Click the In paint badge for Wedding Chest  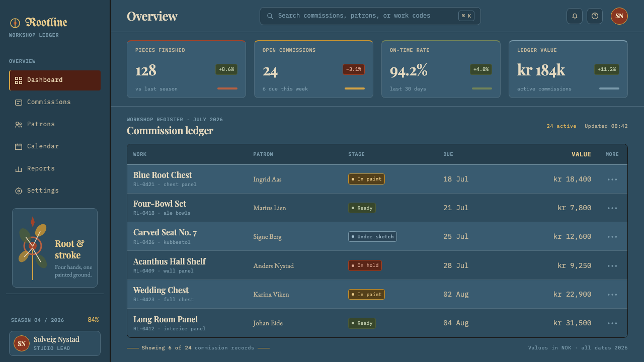(x=366, y=295)
